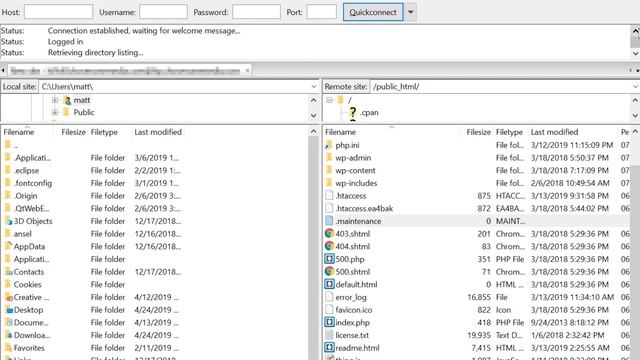Viewport: 640px width, 360px height.
Task: Focus the Port input field
Action: click(322, 12)
